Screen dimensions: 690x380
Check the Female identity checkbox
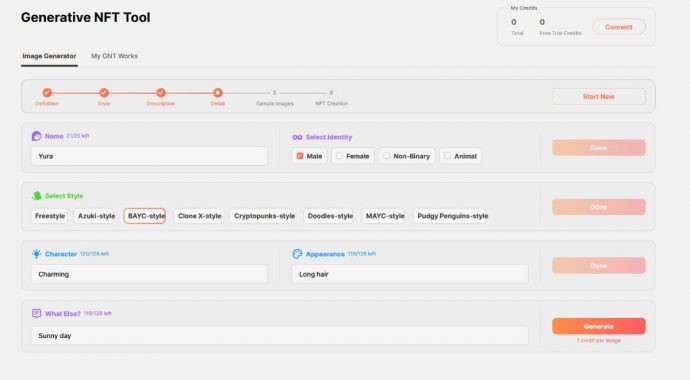[x=340, y=156]
